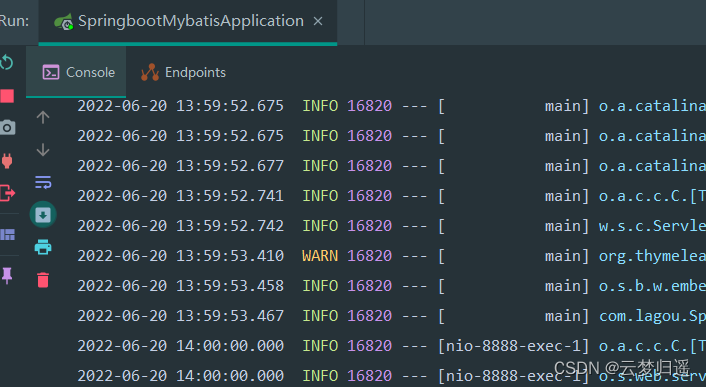Toggle soft-wrap for console output
The image size is (706, 387).
point(43,182)
